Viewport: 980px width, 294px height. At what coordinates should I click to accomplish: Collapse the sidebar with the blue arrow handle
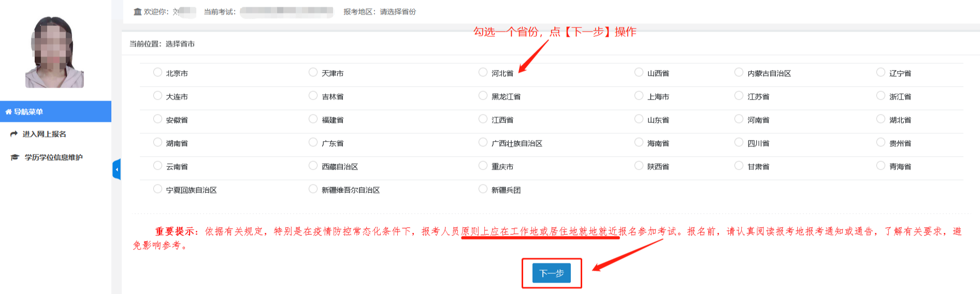[117, 170]
